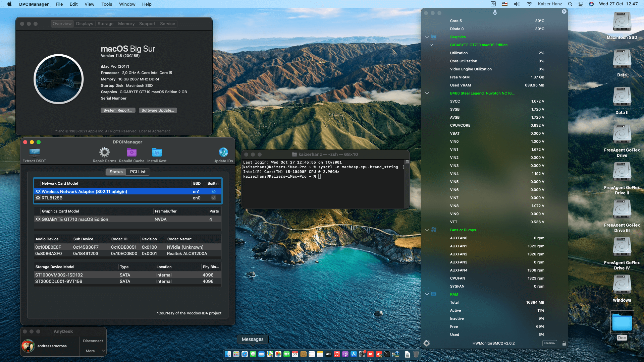Click the lock icon in HWMonitorSMC2
This screenshot has height=362, width=644.
564,343
